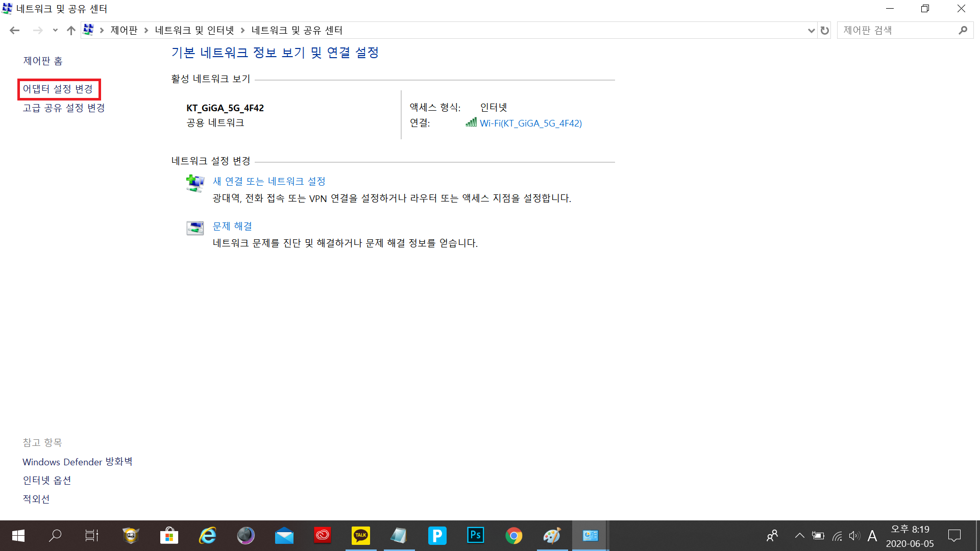Viewport: 980px width, 551px height.
Task: Open the volume control in the tray
Action: tap(854, 536)
